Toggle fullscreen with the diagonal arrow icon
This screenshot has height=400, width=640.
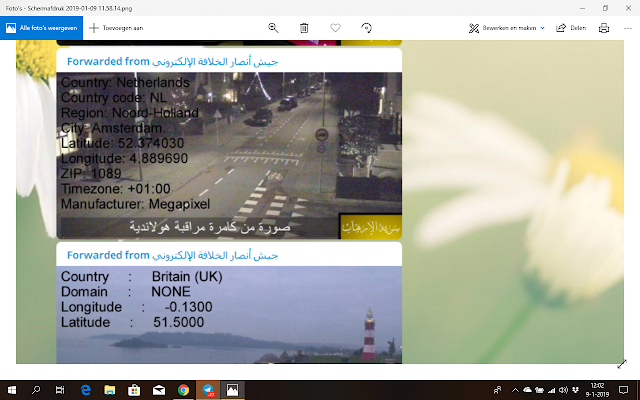622,364
